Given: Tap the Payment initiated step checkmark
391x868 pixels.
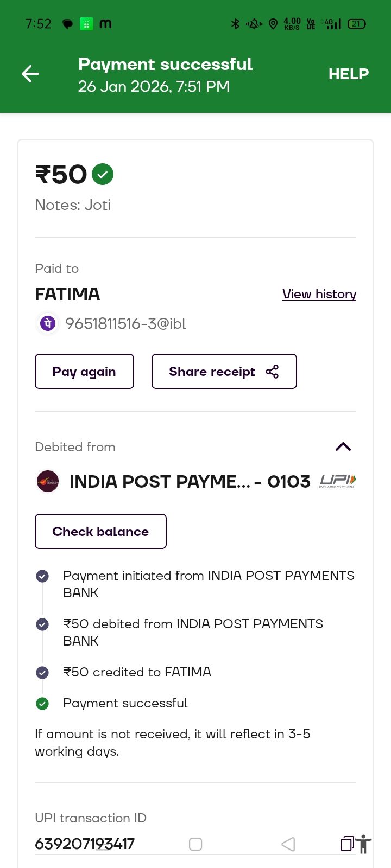Looking at the screenshot, I should (x=42, y=576).
